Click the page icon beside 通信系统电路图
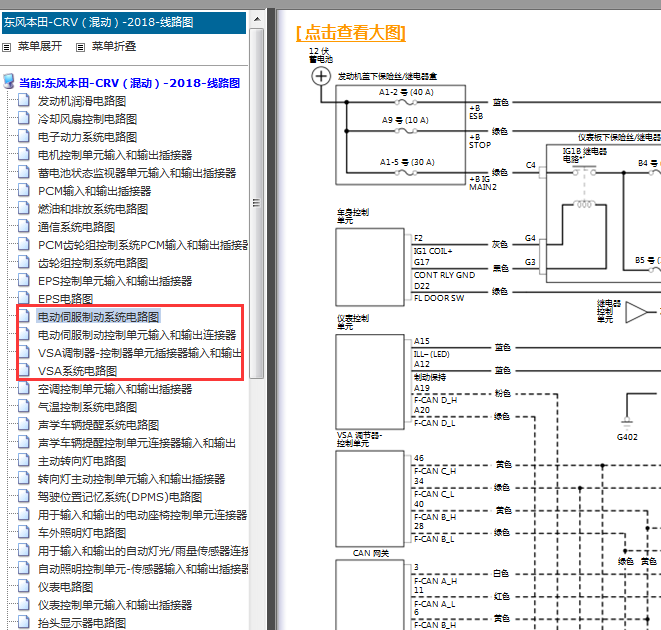 click(x=24, y=226)
